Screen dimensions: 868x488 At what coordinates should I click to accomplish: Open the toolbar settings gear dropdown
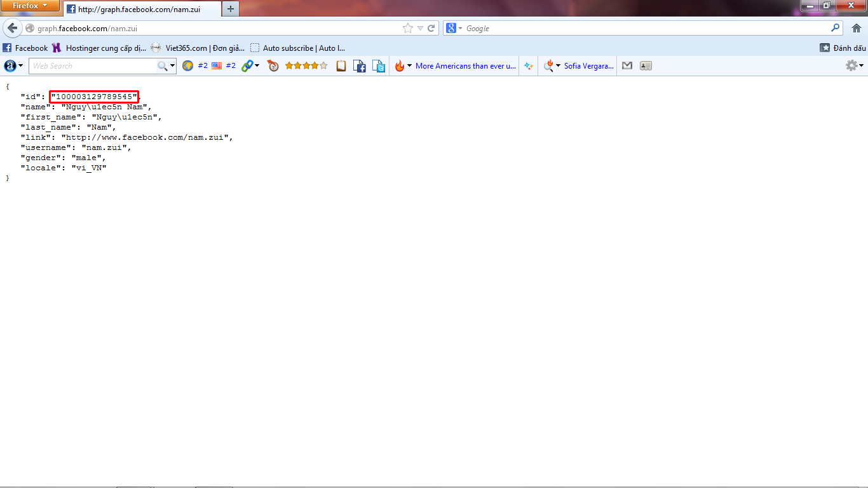tap(854, 65)
